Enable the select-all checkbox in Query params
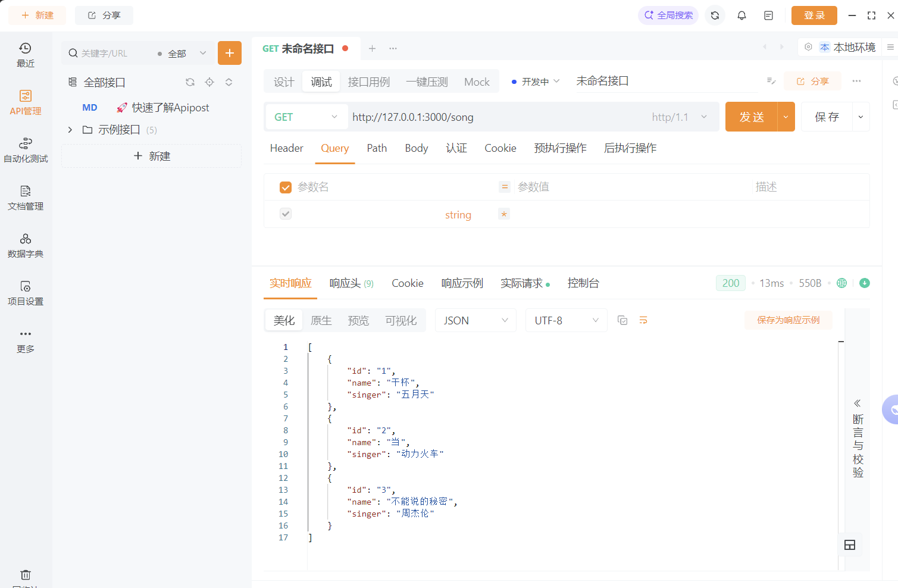 (286, 186)
